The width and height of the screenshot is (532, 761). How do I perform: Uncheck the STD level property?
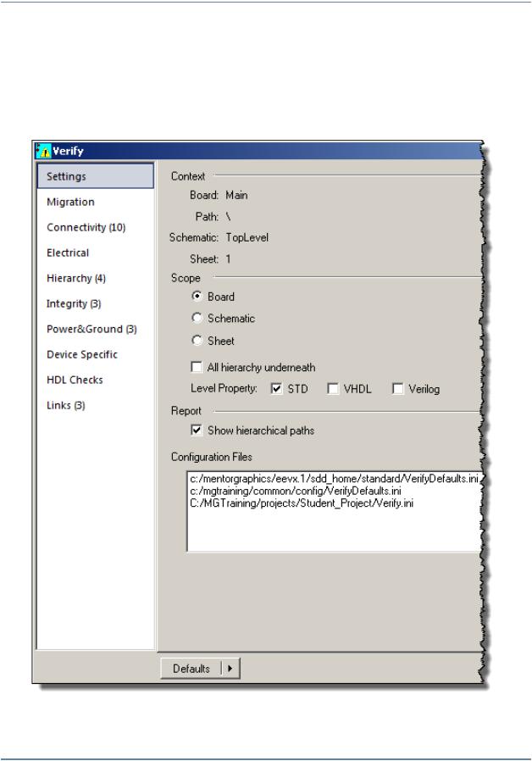pos(276,389)
